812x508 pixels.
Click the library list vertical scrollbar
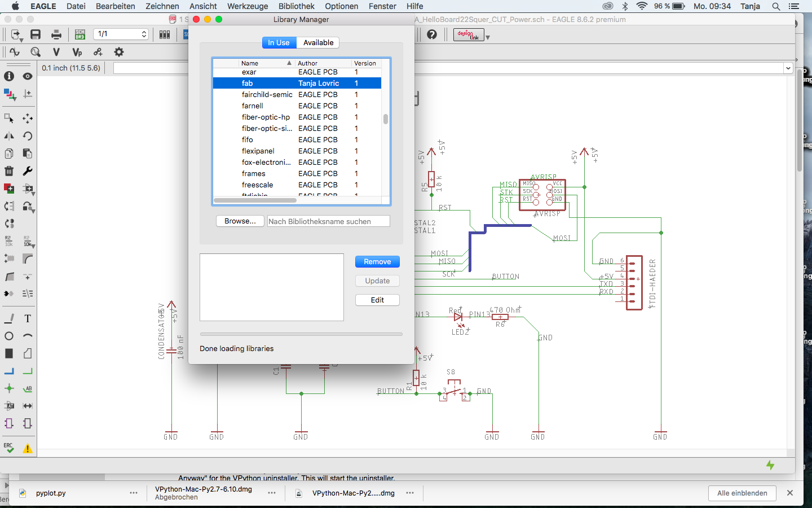[386, 119]
